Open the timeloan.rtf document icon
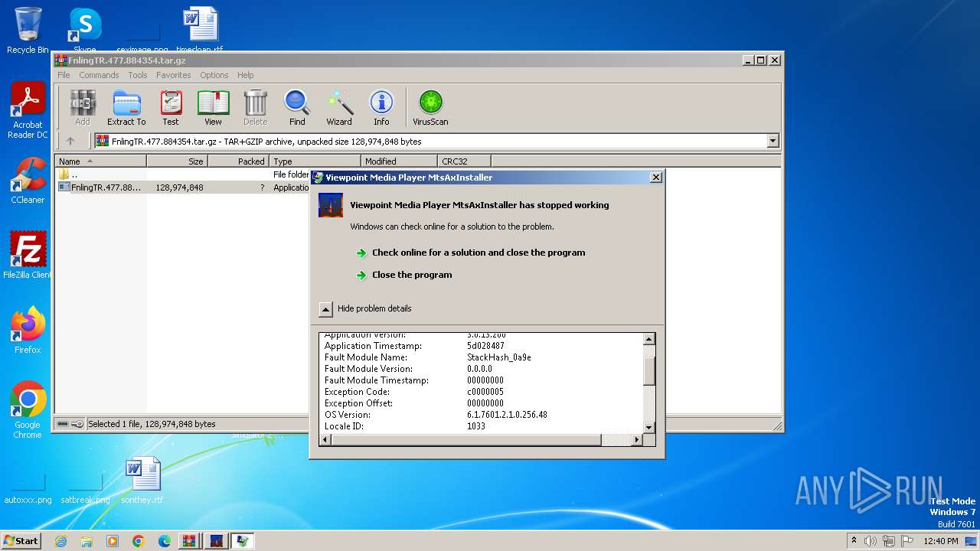The width and height of the screenshot is (980, 551). 201,29
